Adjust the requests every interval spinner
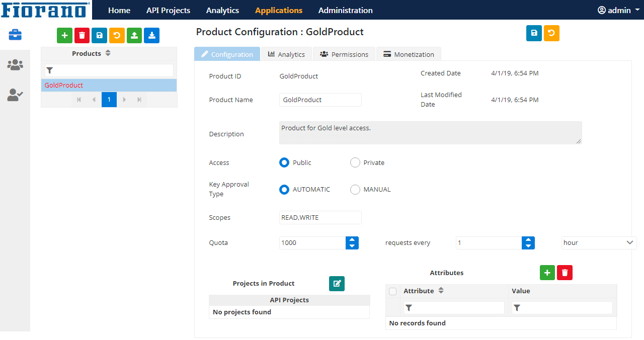644x340 pixels. (x=528, y=243)
